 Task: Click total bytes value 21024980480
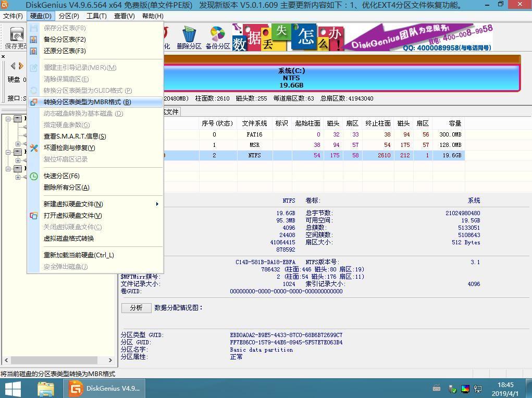463,213
